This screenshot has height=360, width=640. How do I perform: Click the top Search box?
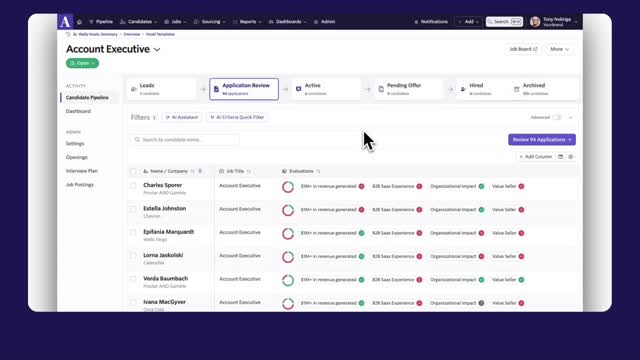(504, 22)
